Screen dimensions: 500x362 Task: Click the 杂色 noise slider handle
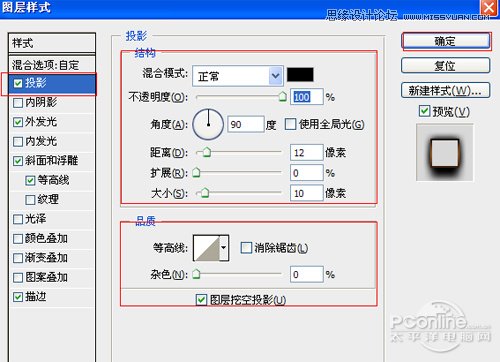point(196,274)
